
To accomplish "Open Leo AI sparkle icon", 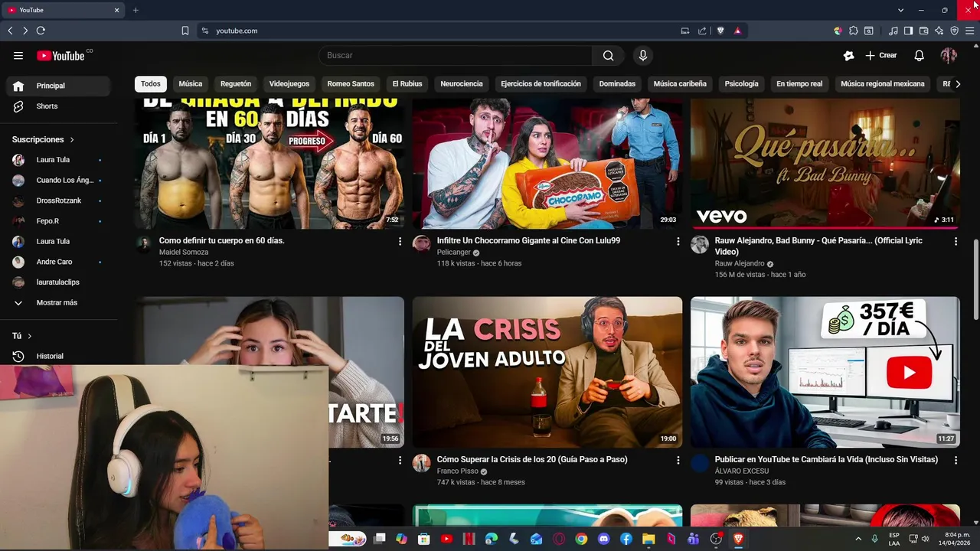I will pos(939,31).
